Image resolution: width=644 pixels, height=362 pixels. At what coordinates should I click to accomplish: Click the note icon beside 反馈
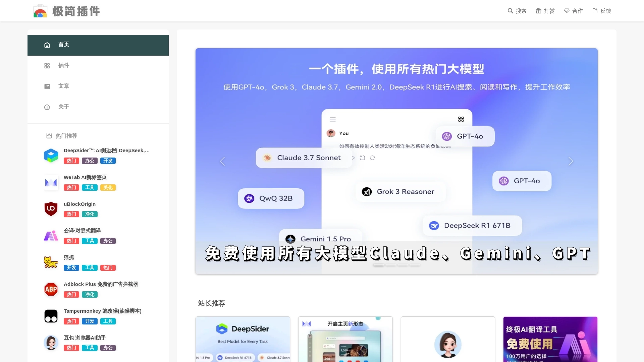click(x=595, y=11)
